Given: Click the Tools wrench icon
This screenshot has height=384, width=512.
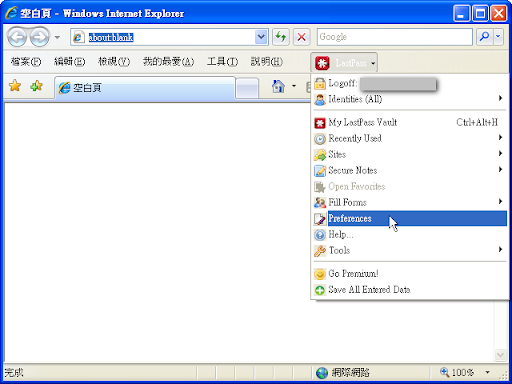Looking at the screenshot, I should (x=320, y=251).
